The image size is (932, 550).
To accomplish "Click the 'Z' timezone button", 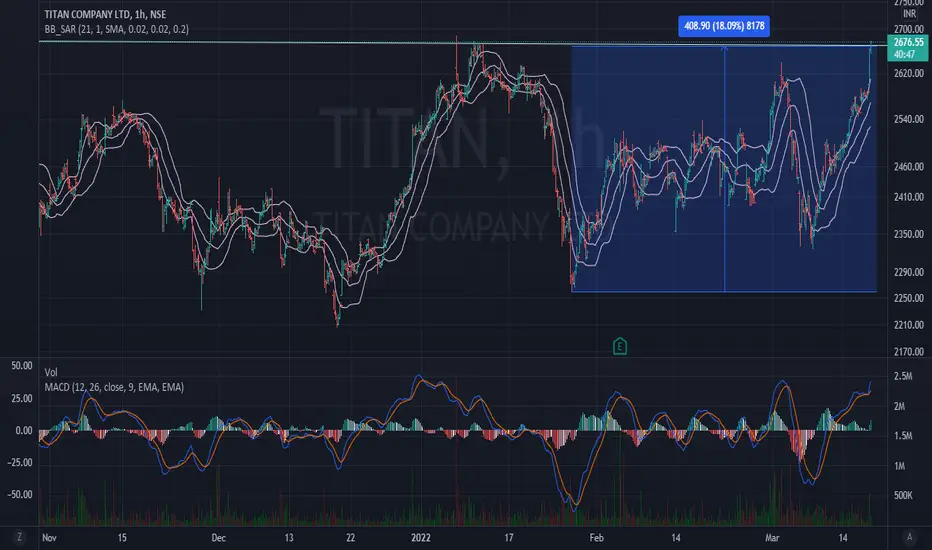I will [x=19, y=537].
